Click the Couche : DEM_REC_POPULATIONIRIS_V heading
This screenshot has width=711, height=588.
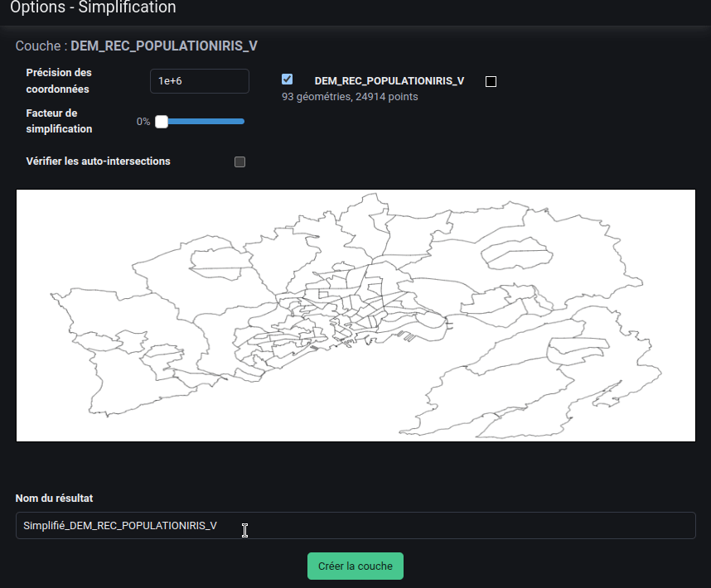[x=137, y=46]
